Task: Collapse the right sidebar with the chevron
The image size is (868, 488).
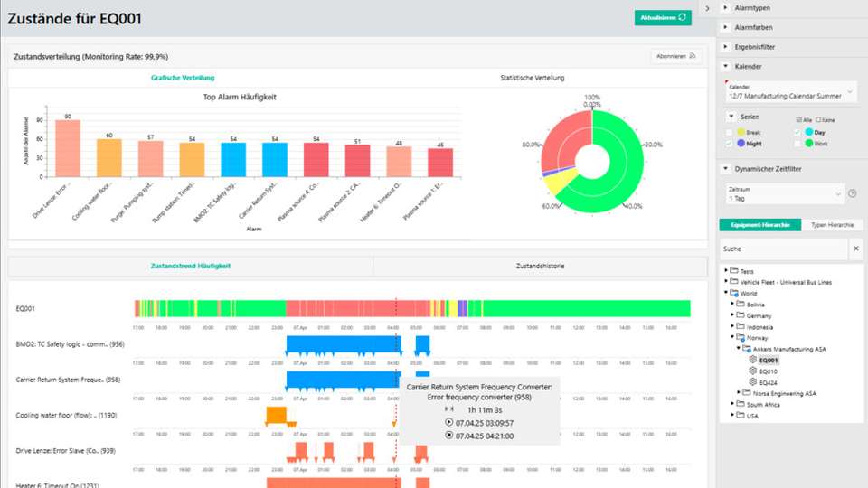Action: 707,8
